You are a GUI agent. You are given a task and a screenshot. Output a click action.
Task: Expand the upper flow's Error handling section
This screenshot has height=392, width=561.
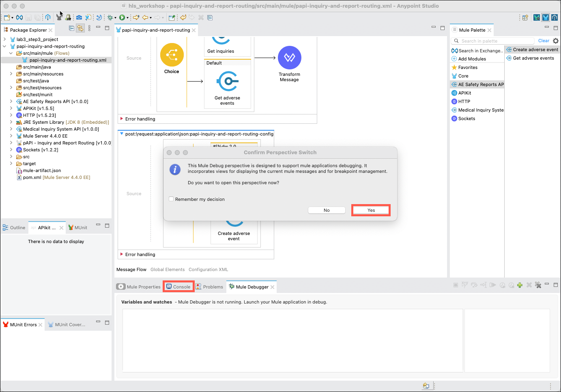[122, 119]
